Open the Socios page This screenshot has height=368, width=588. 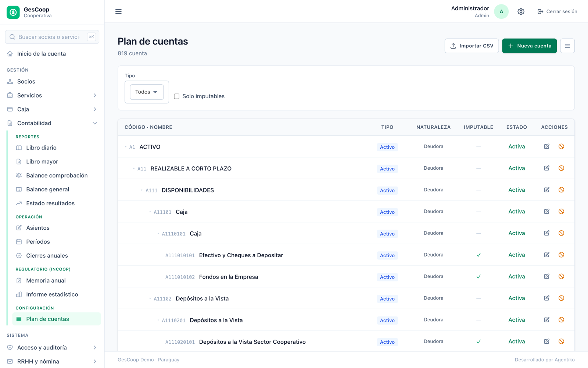pyautogui.click(x=52, y=82)
